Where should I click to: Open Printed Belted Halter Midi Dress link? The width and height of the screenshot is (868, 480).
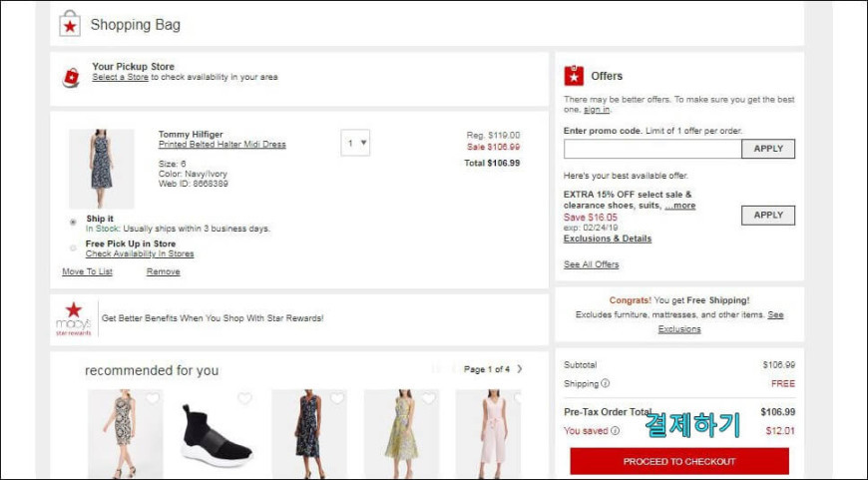(221, 145)
